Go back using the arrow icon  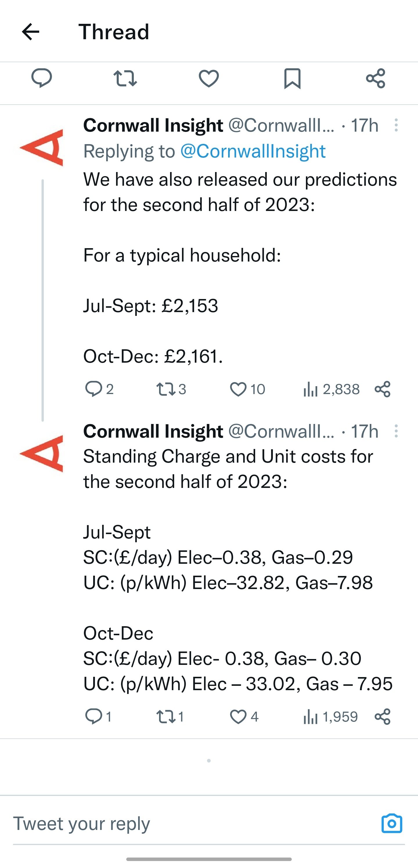(31, 32)
